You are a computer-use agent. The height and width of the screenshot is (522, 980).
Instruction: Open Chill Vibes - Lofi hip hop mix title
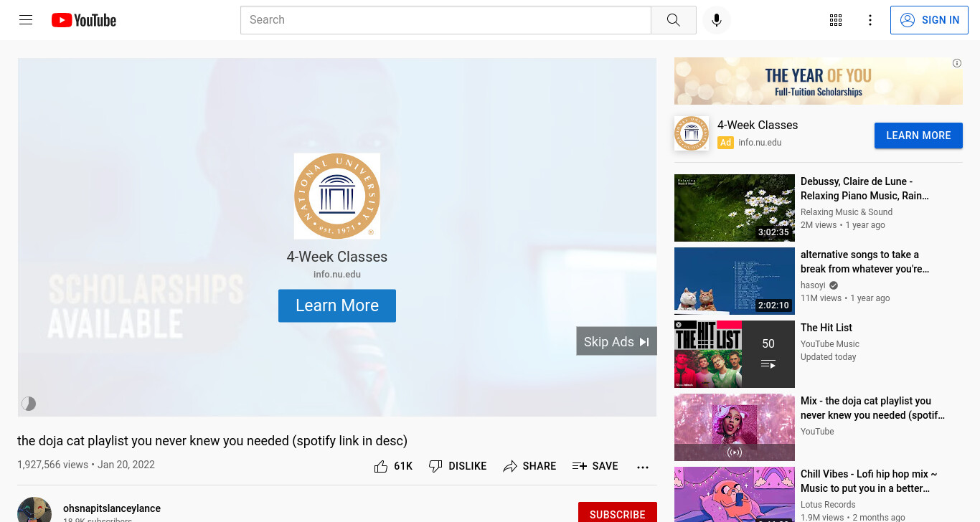tap(870, 481)
